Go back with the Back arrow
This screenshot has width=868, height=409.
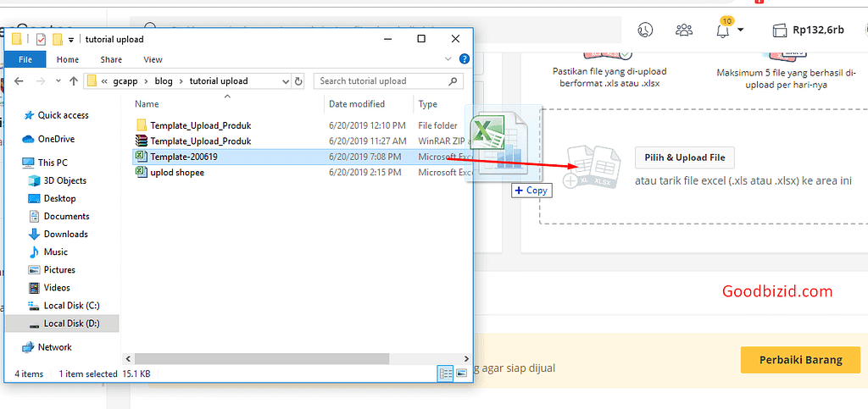19,81
